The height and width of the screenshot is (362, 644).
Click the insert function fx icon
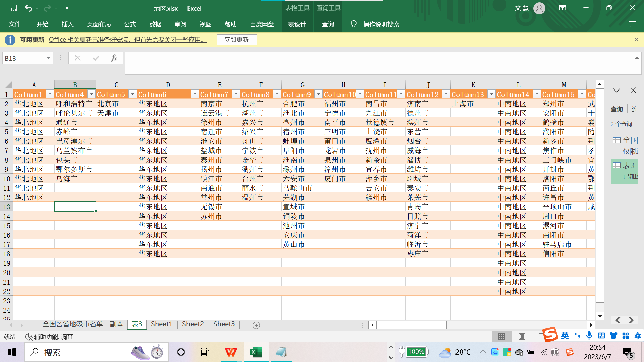114,58
